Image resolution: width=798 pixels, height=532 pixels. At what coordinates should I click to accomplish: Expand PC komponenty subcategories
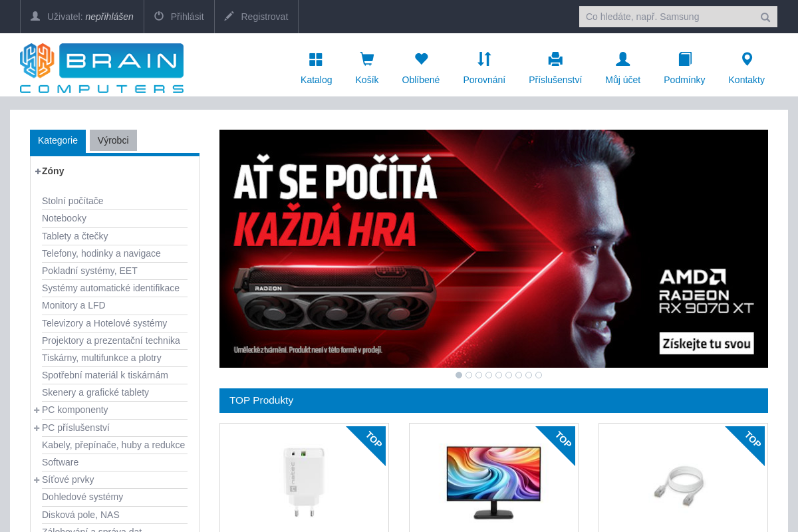pyautogui.click(x=37, y=410)
